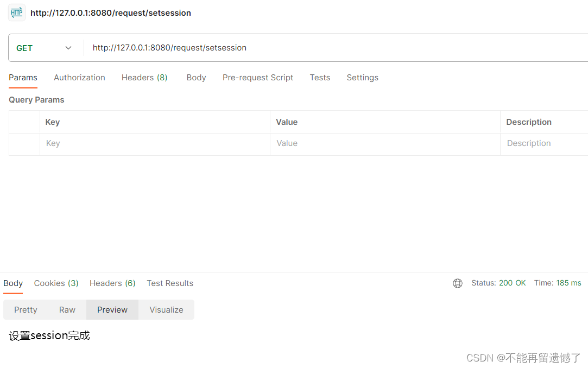
Task: Click the empty Value cell in Query Params
Action: pyautogui.click(x=385, y=144)
